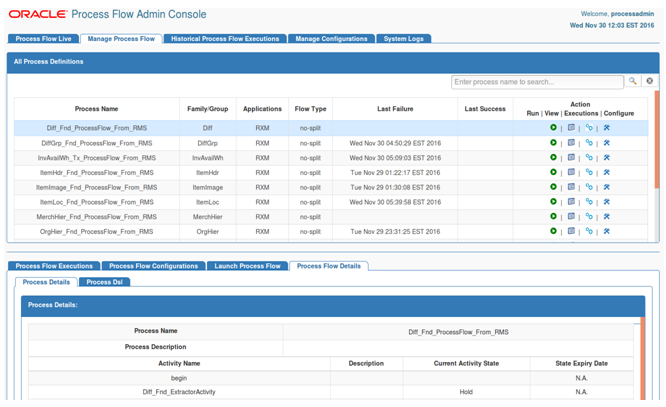Select the Diff_Fnd_ProcessFlow_From_RMS table row name
The image size is (666, 407).
(x=97, y=128)
